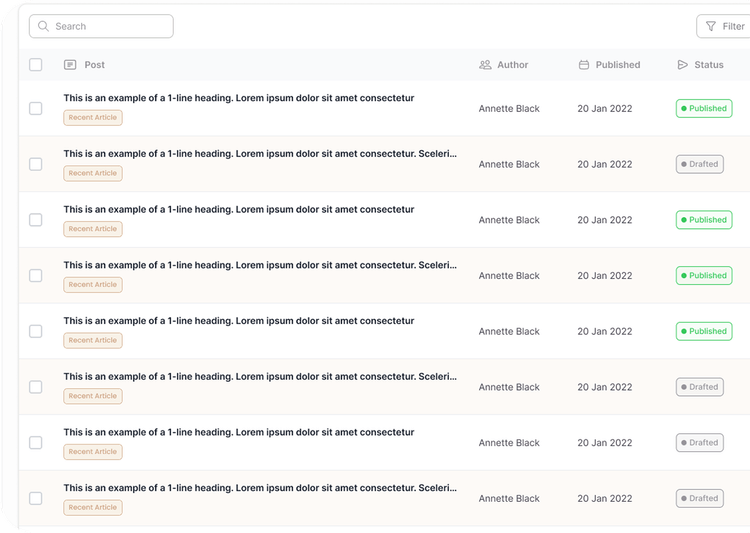
Task: Click Annette Black in the first row
Action: click(x=509, y=109)
